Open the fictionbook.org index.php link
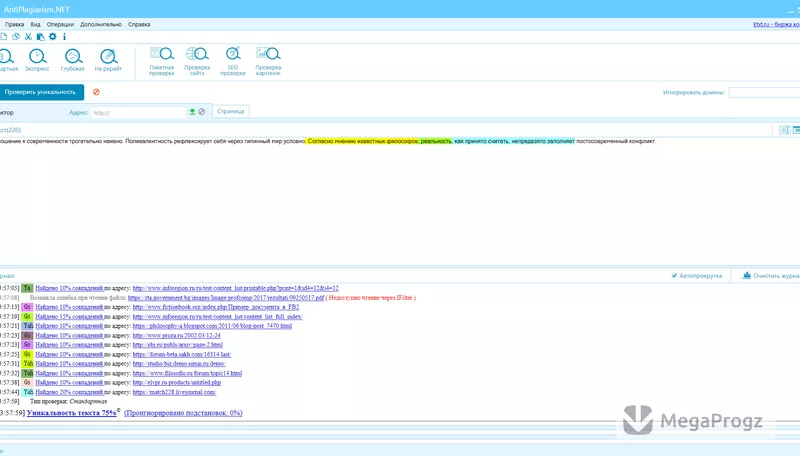 (x=216, y=307)
